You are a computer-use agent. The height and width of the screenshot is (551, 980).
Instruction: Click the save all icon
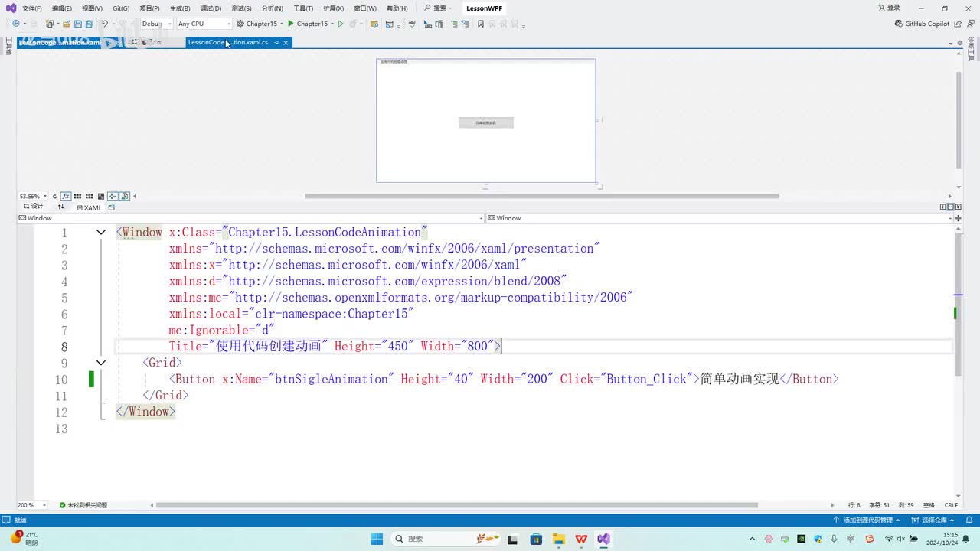[x=89, y=24]
